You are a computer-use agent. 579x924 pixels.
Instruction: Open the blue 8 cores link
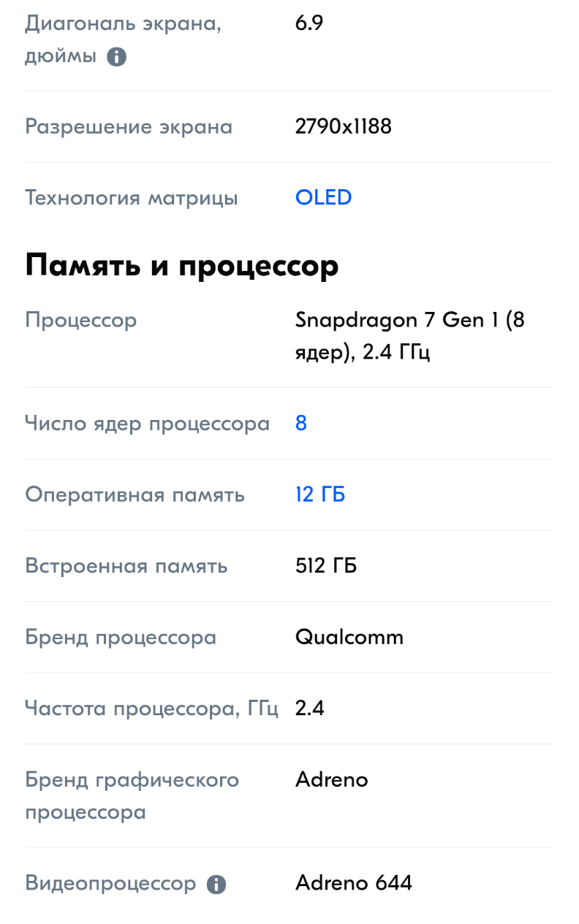point(301,424)
